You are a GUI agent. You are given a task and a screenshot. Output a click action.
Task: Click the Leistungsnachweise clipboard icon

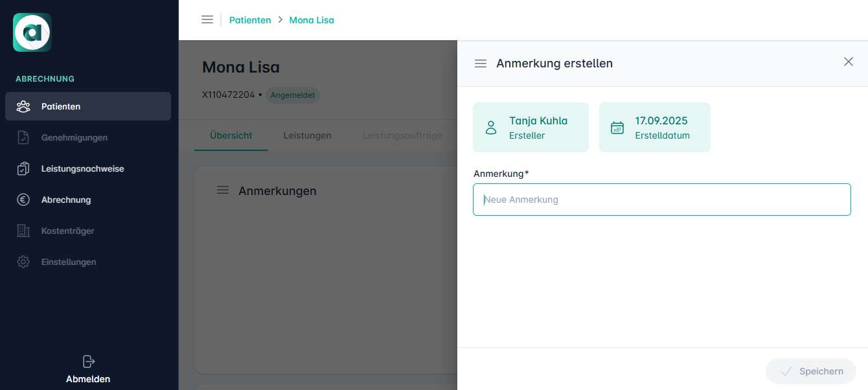click(x=23, y=168)
